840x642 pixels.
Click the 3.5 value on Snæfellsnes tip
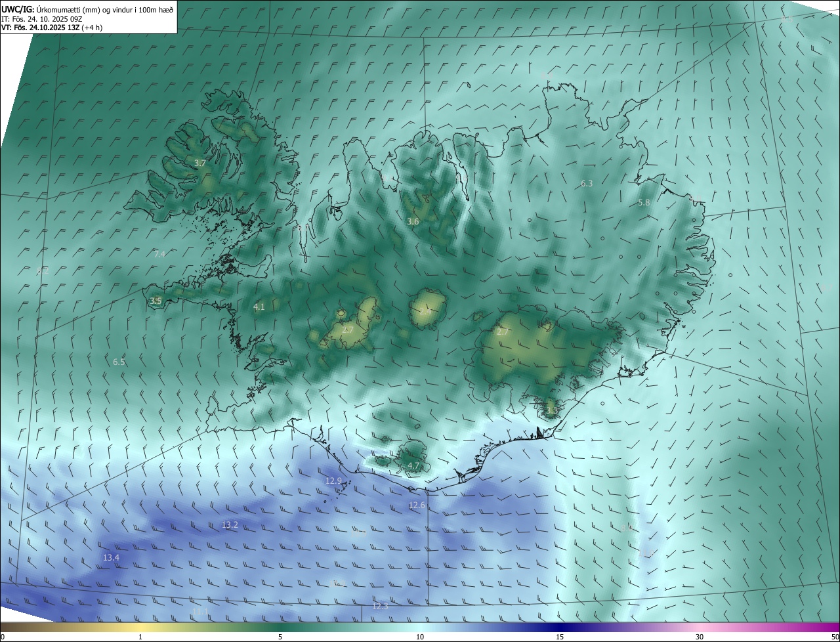(156, 301)
